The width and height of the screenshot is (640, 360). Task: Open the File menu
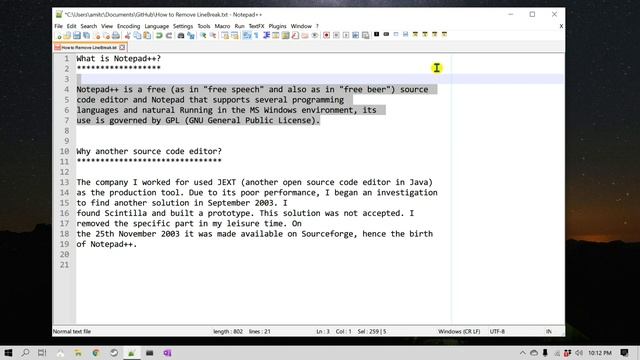point(58,26)
